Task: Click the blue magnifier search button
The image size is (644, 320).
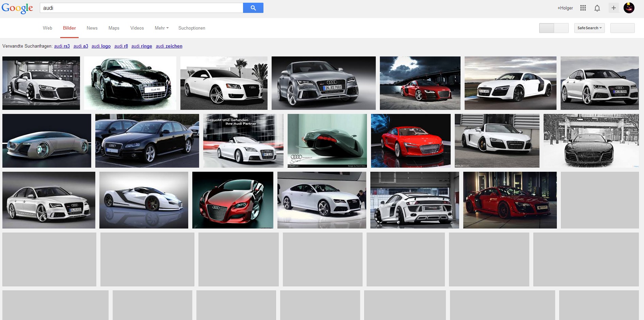Action: [x=253, y=8]
